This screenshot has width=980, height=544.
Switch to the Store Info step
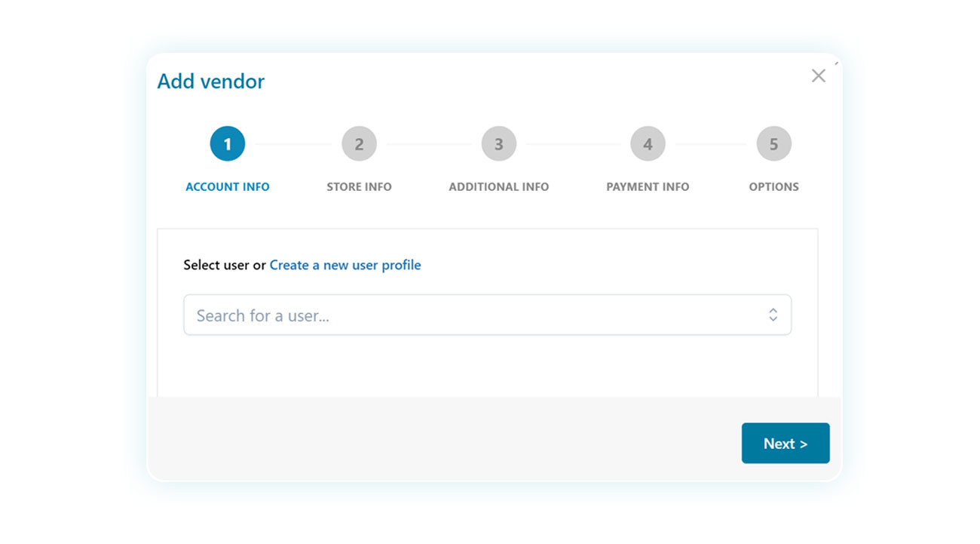pyautogui.click(x=359, y=186)
